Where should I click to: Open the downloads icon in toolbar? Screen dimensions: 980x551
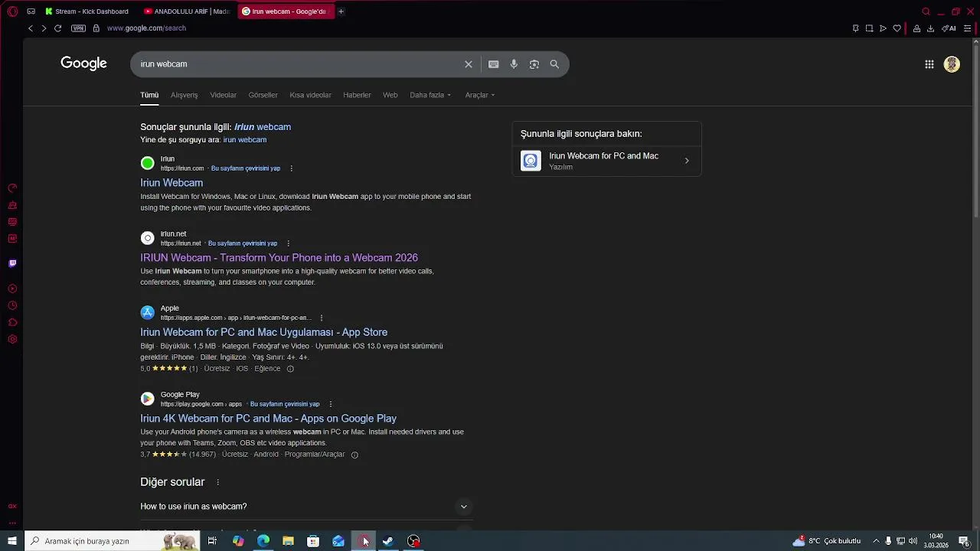pyautogui.click(x=930, y=28)
